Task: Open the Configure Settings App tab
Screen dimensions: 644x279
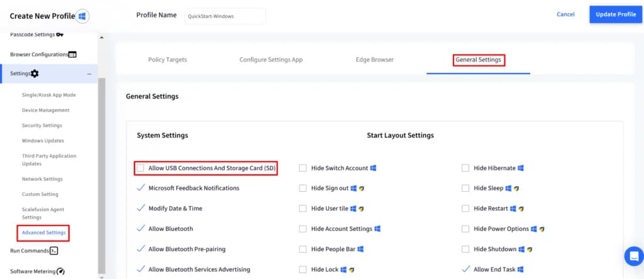Action: (x=271, y=60)
